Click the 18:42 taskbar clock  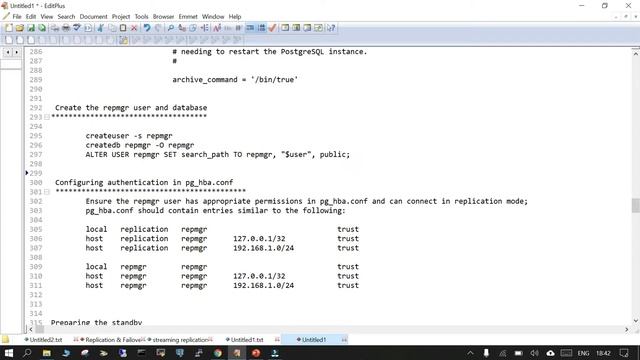[x=603, y=353]
